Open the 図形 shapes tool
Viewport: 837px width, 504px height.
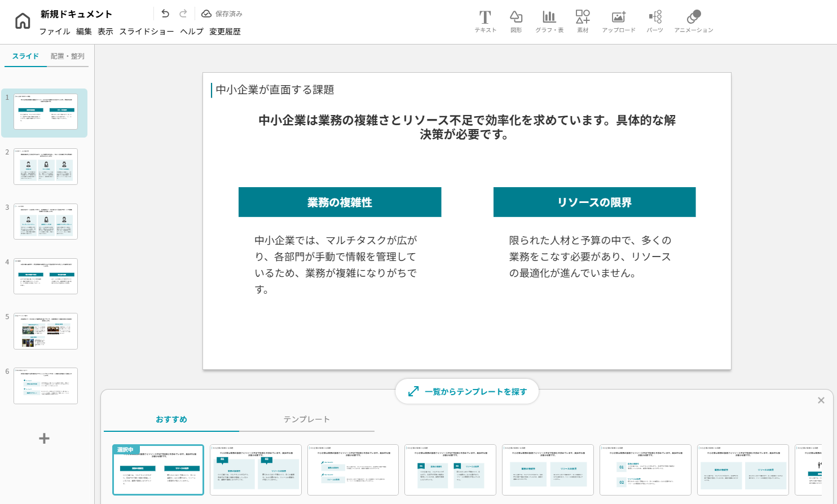tap(516, 21)
